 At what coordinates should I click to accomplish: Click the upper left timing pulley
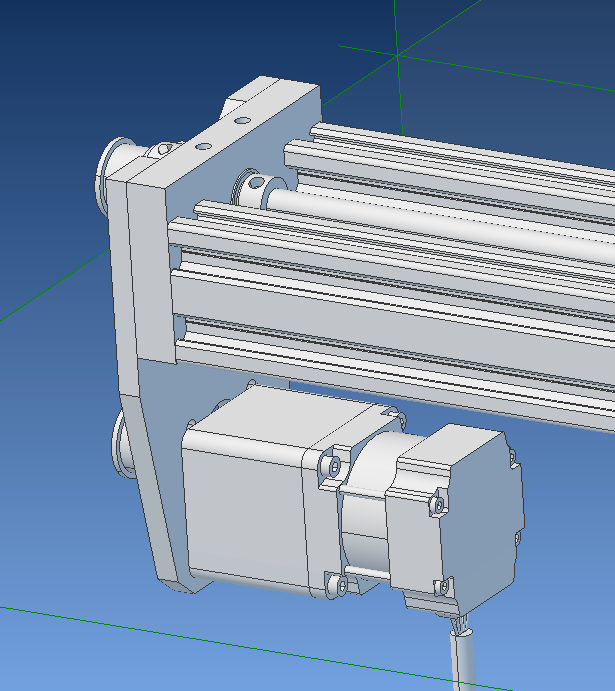(x=112, y=172)
